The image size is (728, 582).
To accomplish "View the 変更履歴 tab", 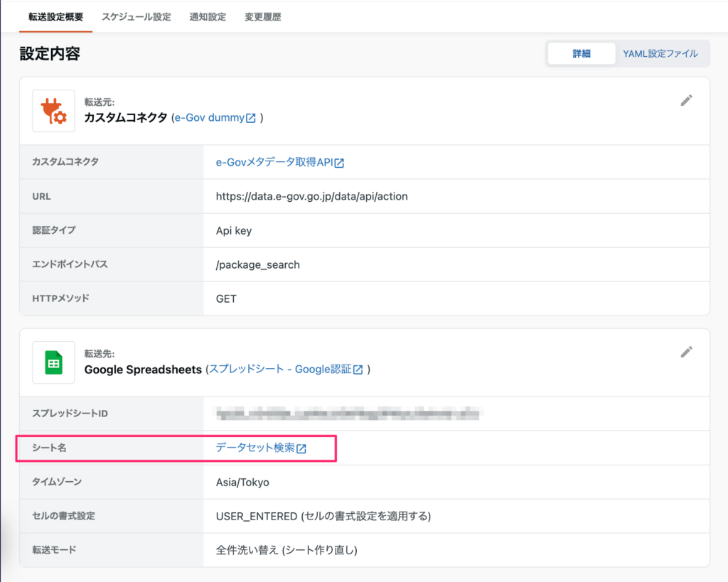I will 263,17.
